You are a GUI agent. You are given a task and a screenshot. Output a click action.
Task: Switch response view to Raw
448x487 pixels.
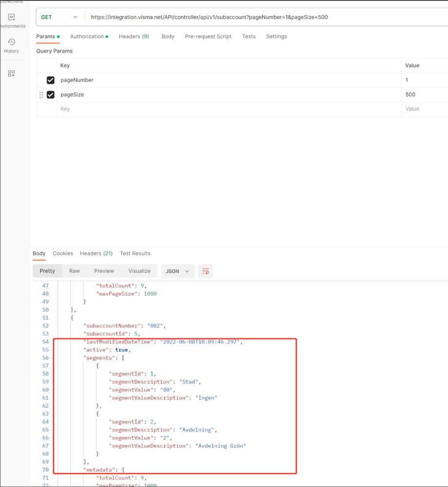[75, 271]
